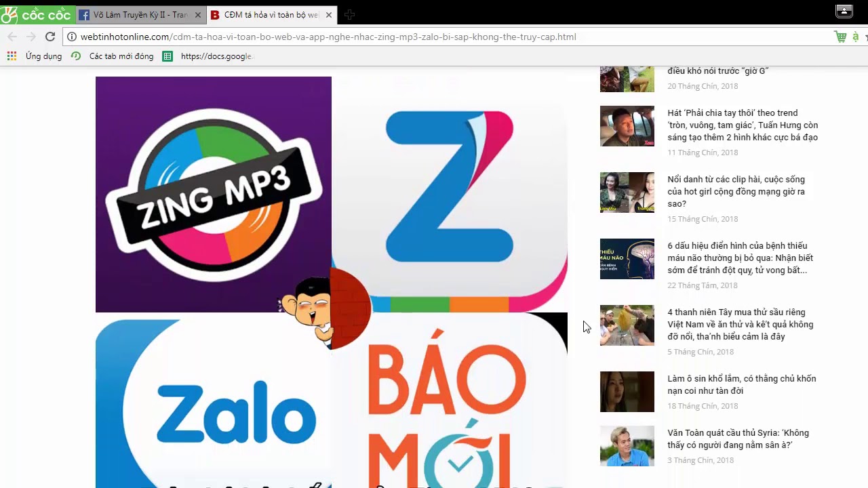
Task: Click the user profile button in title bar
Action: (844, 11)
